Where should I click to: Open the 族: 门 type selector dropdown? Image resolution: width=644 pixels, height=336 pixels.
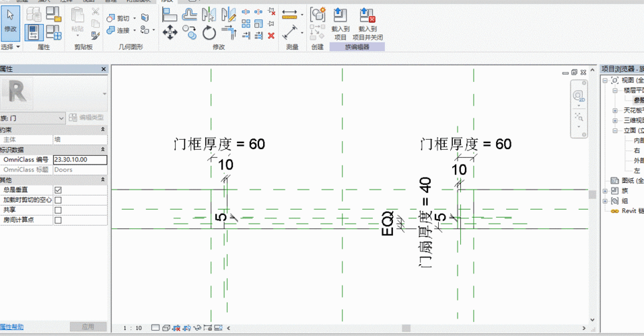pos(32,118)
